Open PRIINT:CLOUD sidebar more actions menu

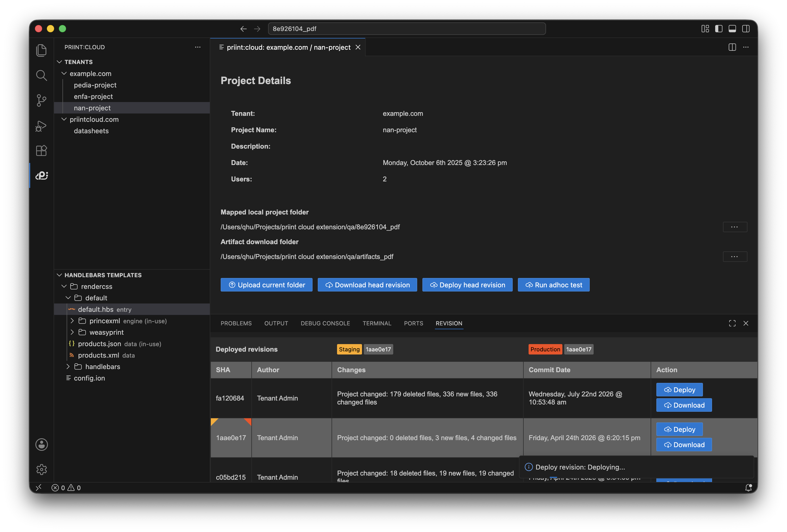pyautogui.click(x=198, y=47)
